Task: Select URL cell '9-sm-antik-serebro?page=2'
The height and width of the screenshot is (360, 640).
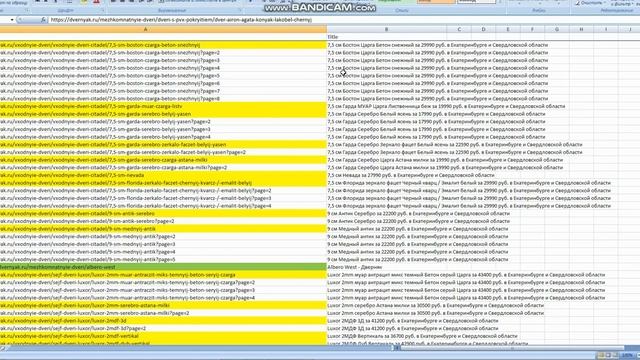Action: click(163, 221)
